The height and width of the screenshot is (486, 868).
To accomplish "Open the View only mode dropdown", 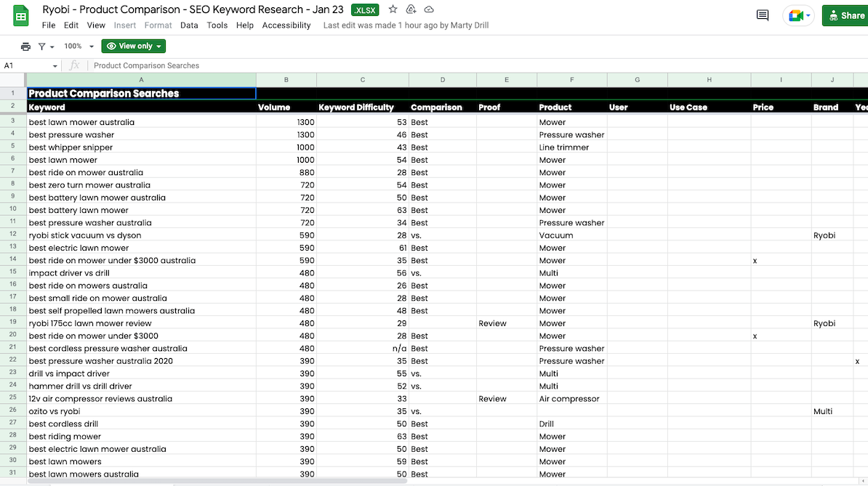I will point(133,45).
